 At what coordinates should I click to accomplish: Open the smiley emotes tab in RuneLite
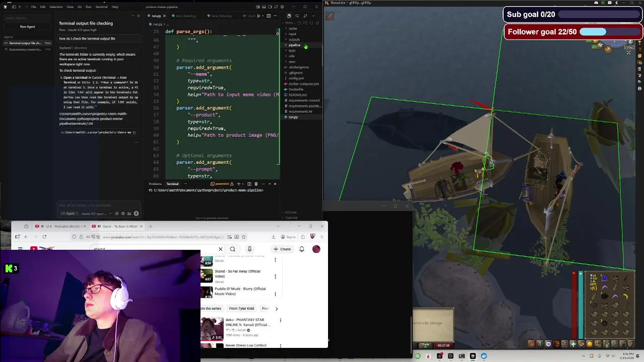(589, 344)
